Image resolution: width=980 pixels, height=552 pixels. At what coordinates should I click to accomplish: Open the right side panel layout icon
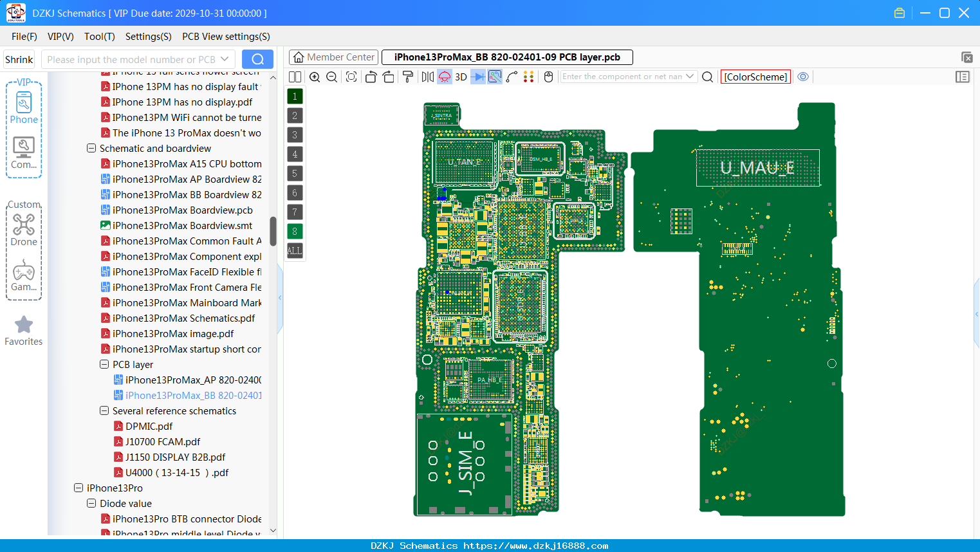coord(963,77)
